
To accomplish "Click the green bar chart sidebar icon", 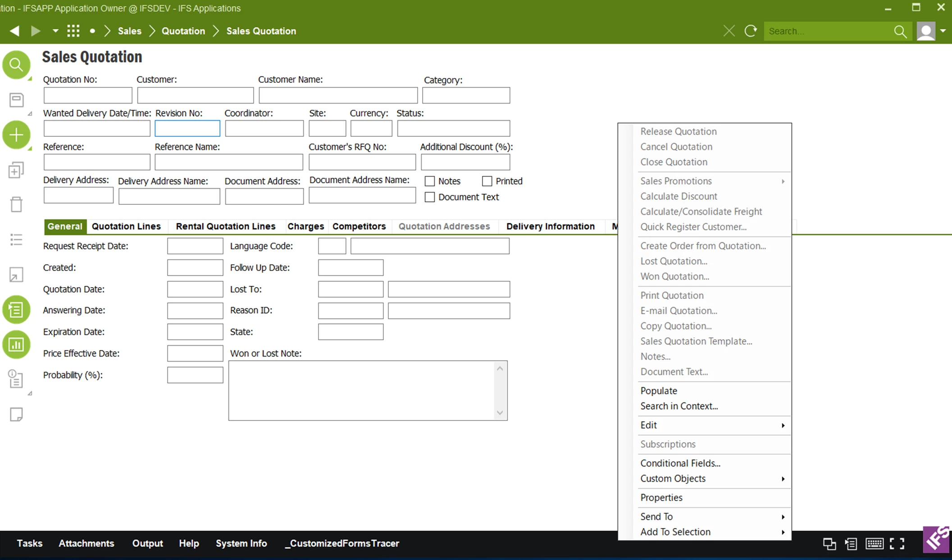I will [16, 345].
